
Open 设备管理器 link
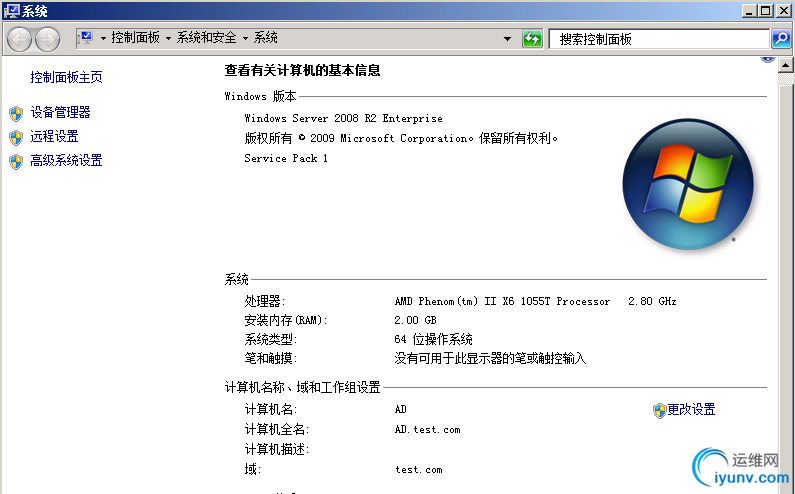tap(60, 112)
